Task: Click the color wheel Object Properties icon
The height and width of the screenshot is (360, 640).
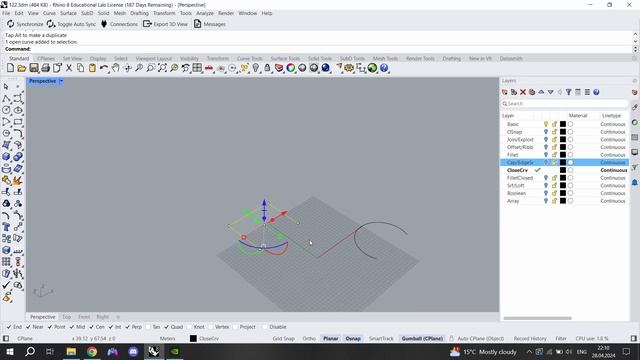Action: tap(291, 68)
